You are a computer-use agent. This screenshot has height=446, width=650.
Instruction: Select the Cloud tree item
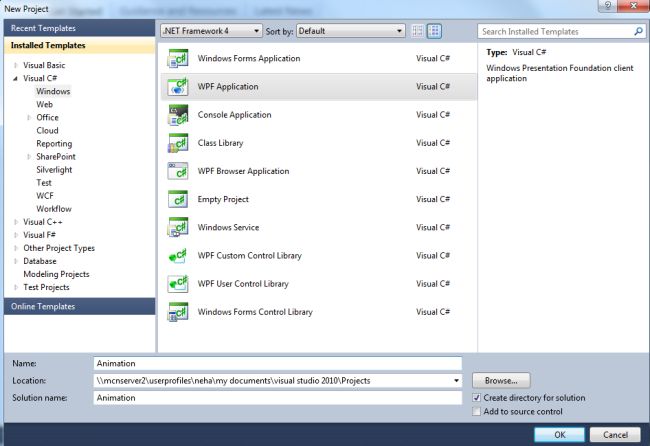pos(47,131)
